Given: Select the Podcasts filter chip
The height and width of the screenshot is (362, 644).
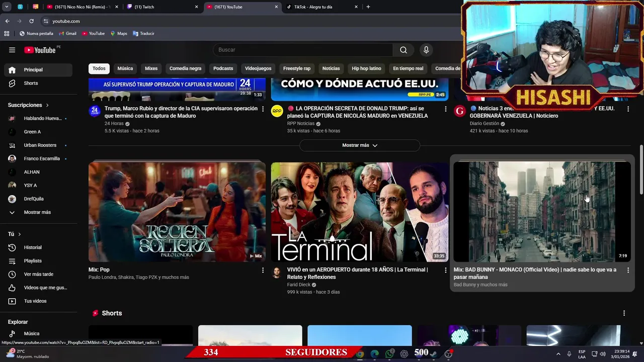Looking at the screenshot, I should coord(223,68).
